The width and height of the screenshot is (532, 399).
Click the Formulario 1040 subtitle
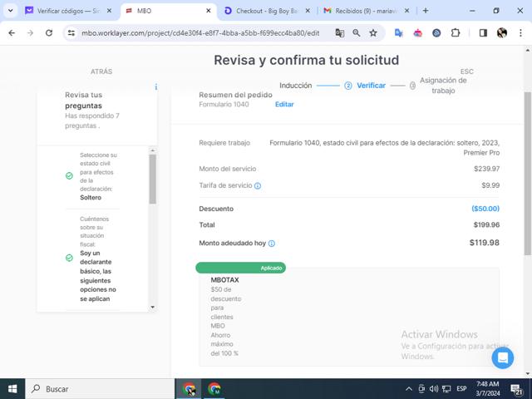coord(224,105)
